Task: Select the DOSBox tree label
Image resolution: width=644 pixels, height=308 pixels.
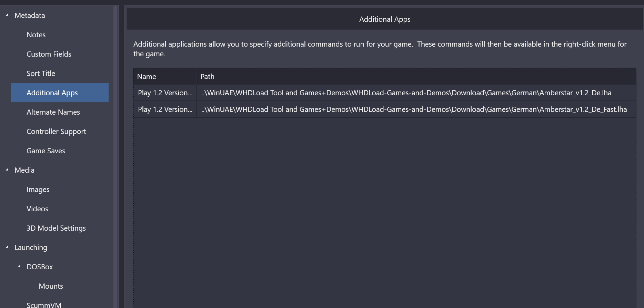Action: point(40,267)
